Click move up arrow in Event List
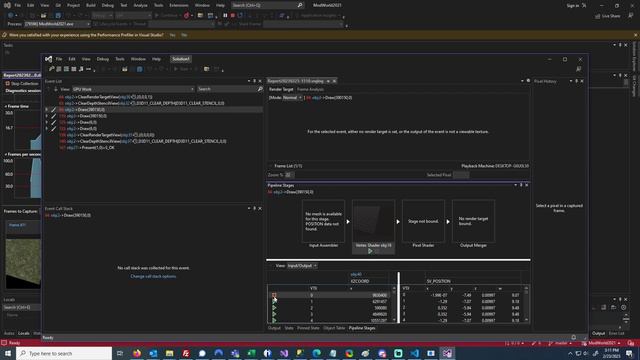The height and width of the screenshot is (360, 640). (49, 89)
